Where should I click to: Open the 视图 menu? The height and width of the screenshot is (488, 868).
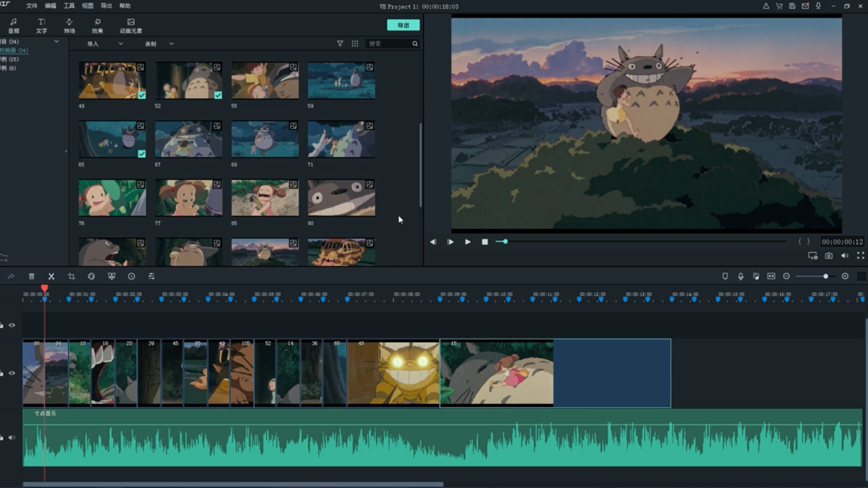(87, 6)
